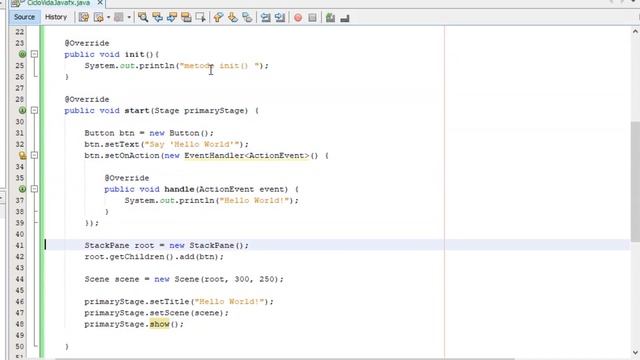Screen dimensions: 640x360
Task: Click 'Button btn = new Button();' line
Action: click(x=149, y=133)
